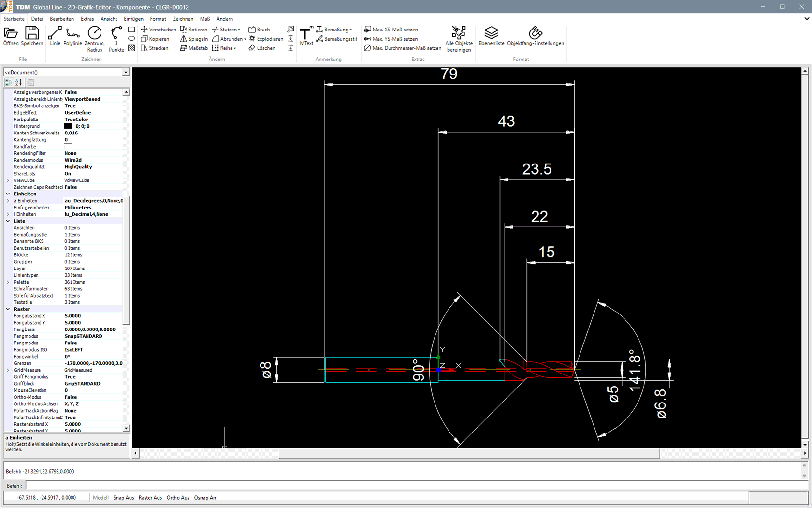Click the Verschieben move tool

159,30
